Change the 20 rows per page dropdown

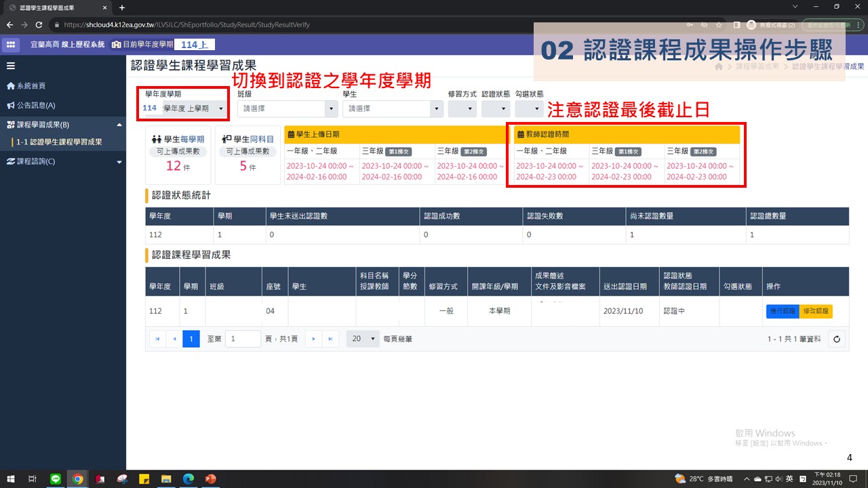(363, 339)
